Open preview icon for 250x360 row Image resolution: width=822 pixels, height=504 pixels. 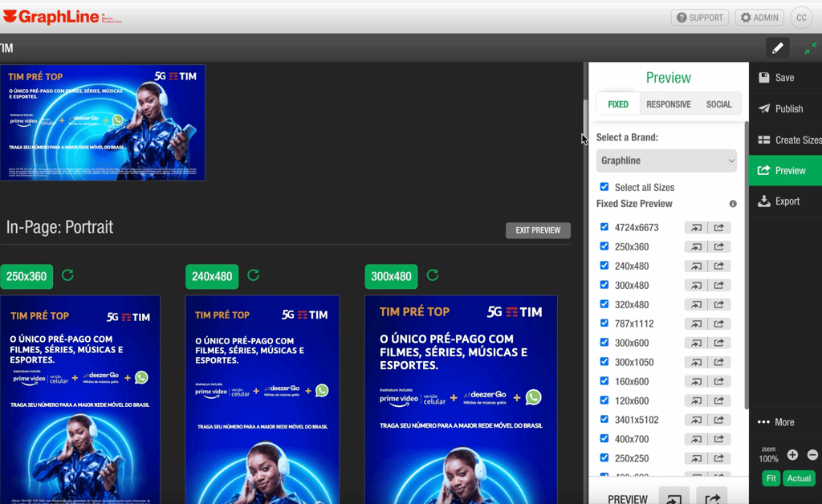tap(696, 246)
